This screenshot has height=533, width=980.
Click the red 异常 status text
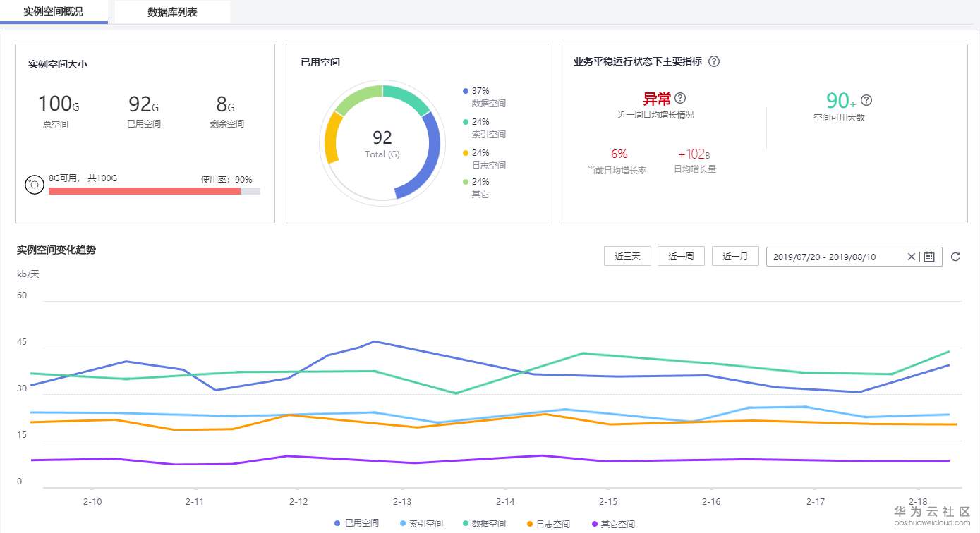[657, 99]
